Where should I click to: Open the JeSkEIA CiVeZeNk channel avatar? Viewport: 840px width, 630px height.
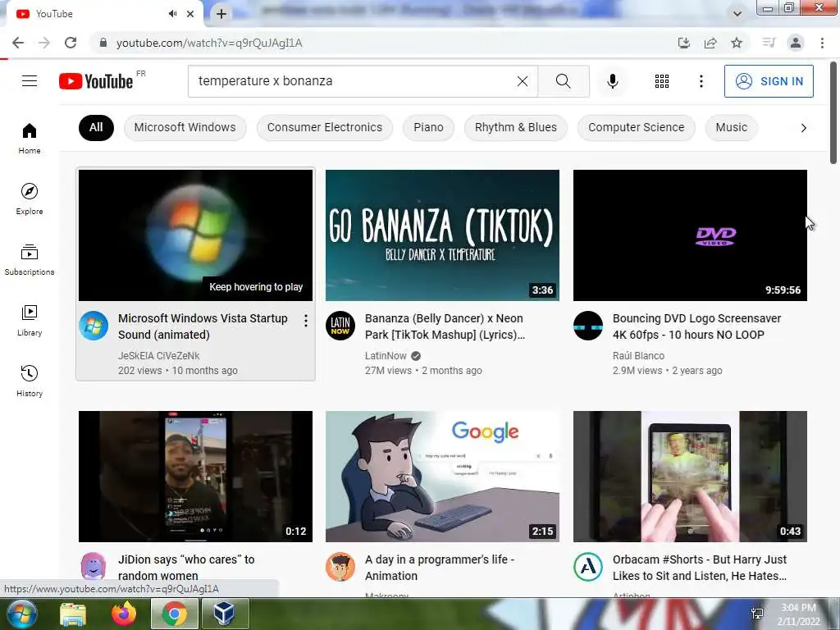(x=94, y=326)
